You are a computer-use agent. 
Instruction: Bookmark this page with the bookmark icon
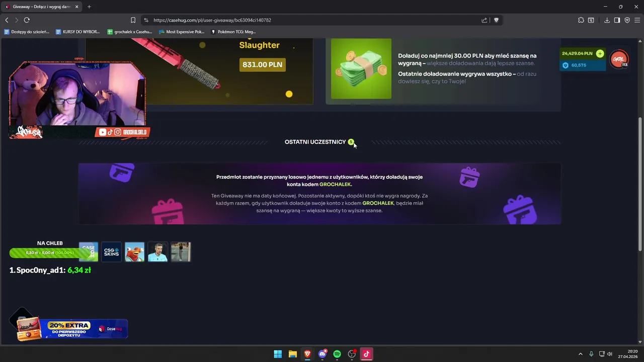(133, 20)
